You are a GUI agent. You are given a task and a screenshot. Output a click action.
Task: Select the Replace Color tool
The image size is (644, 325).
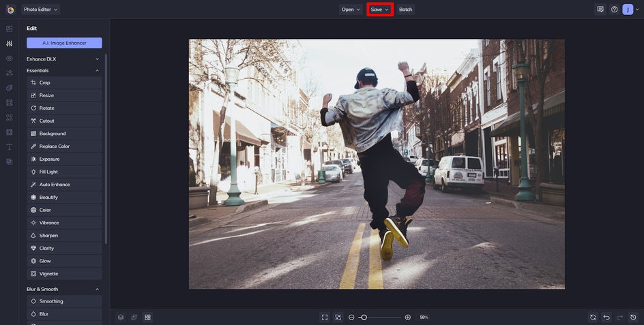click(65, 146)
